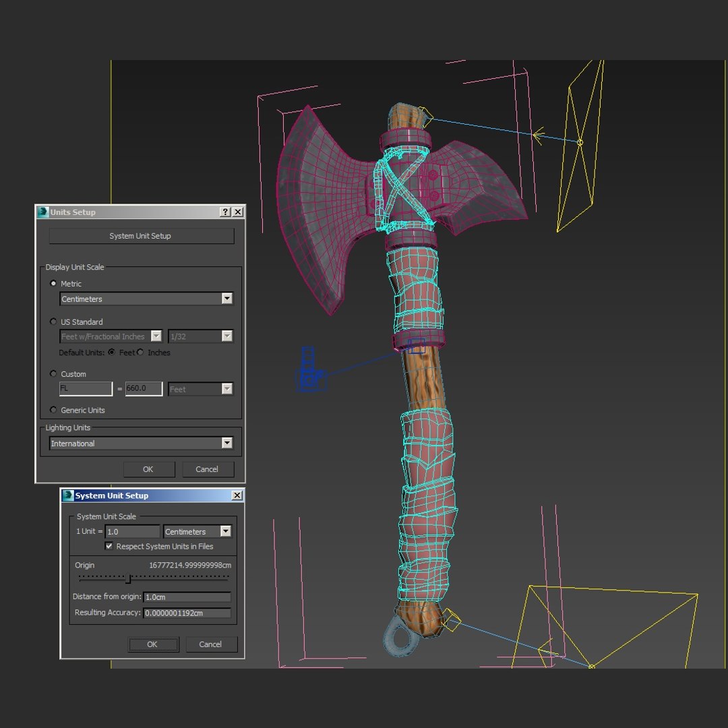Close the Units Setup dialog
728x728 pixels.
click(238, 212)
